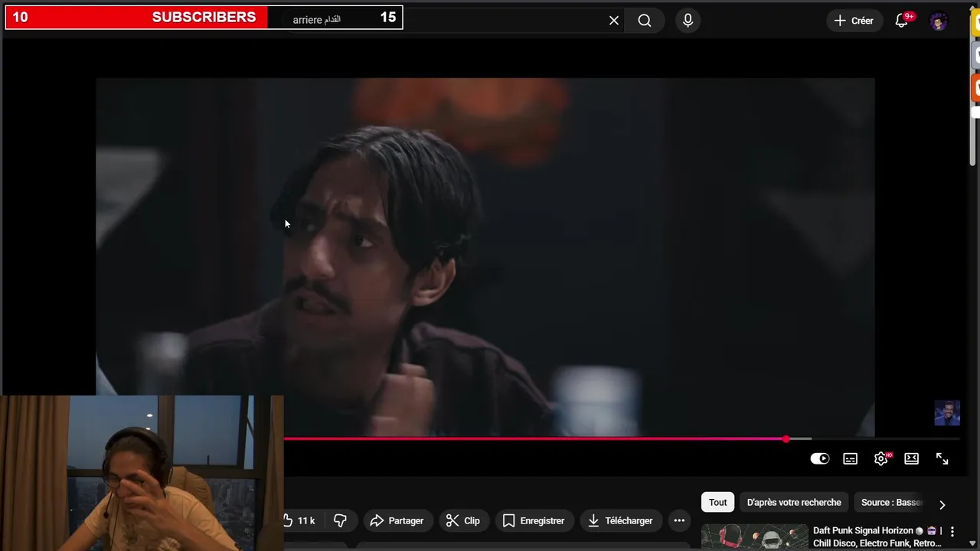
Task: Open more actions three-dot menu below video
Action: (x=679, y=520)
